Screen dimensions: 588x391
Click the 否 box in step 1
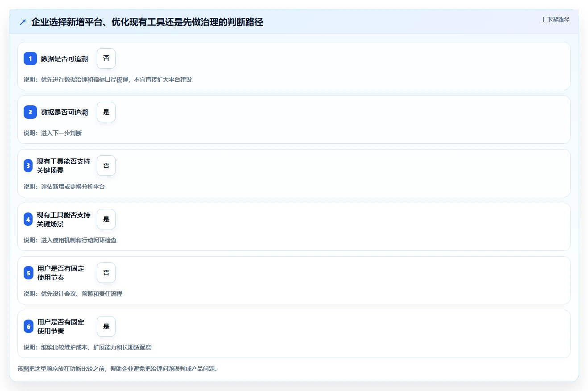click(106, 58)
